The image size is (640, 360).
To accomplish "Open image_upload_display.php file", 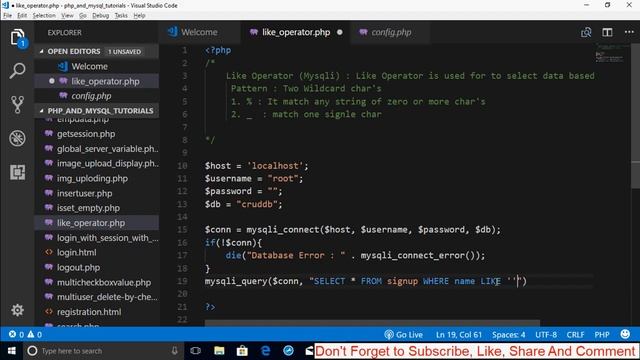I will (97, 163).
